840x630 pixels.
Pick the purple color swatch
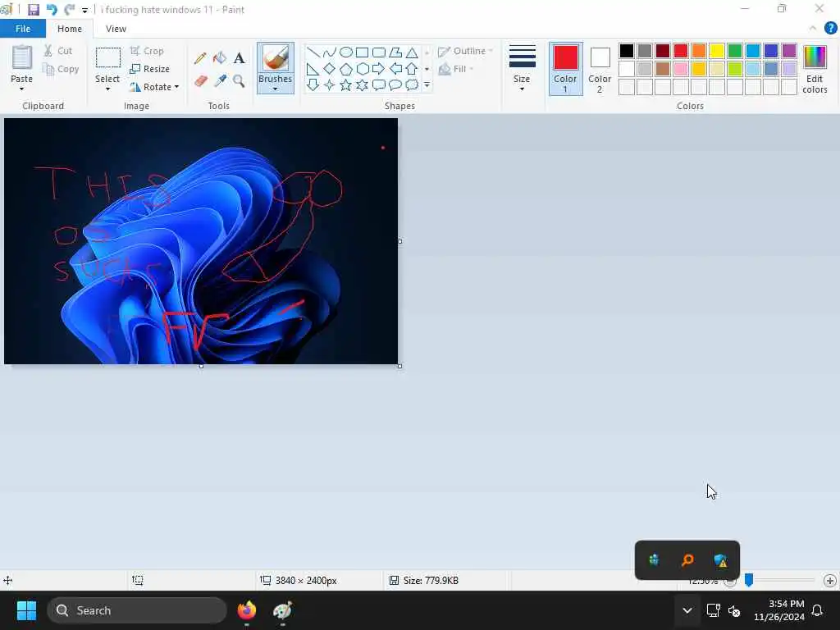tap(789, 51)
